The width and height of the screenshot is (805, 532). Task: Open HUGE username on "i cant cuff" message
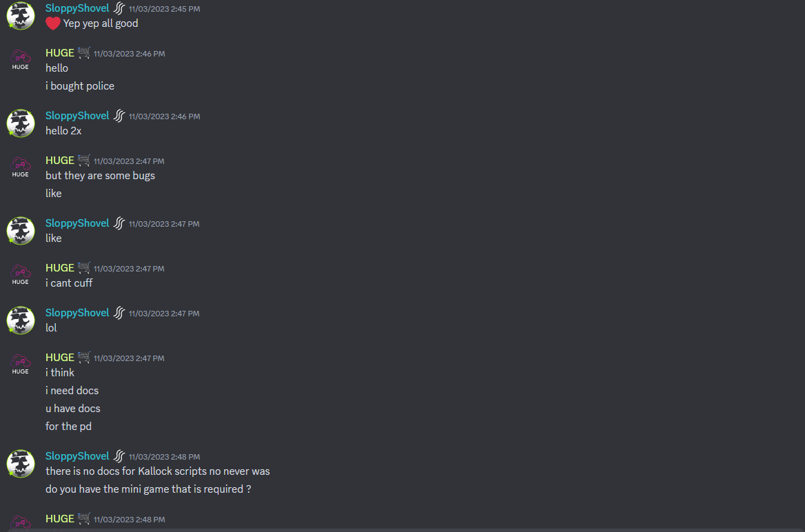[x=59, y=267]
